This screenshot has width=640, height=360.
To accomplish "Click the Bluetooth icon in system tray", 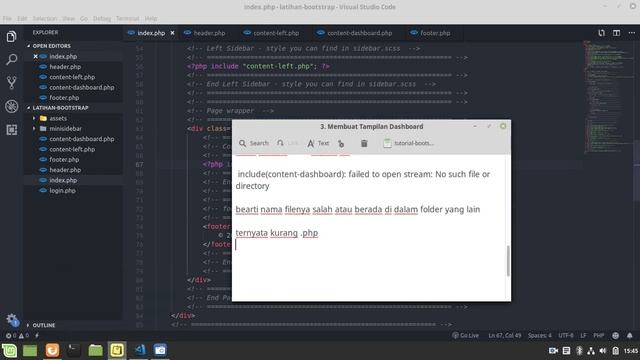I will click(x=579, y=351).
